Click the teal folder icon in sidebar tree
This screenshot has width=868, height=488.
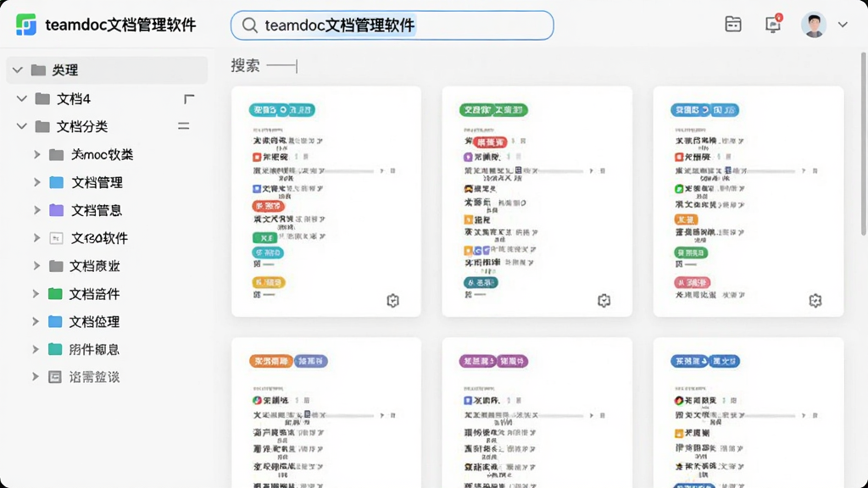55,349
